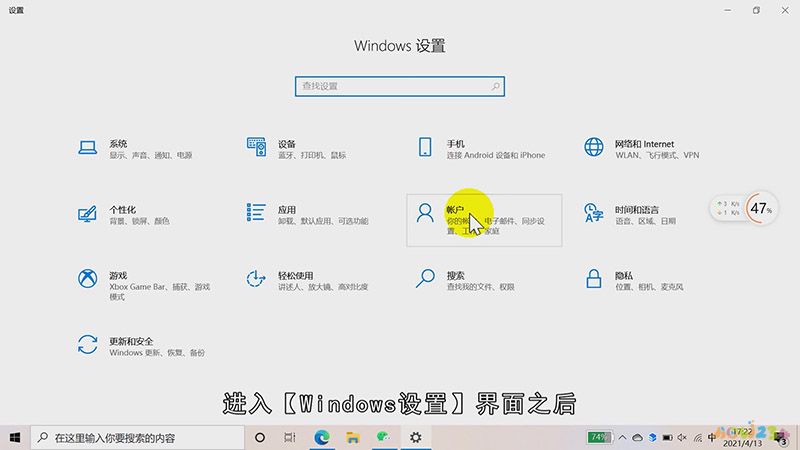Open the Wi-Fi network tray icon
800x450 pixels.
697,438
